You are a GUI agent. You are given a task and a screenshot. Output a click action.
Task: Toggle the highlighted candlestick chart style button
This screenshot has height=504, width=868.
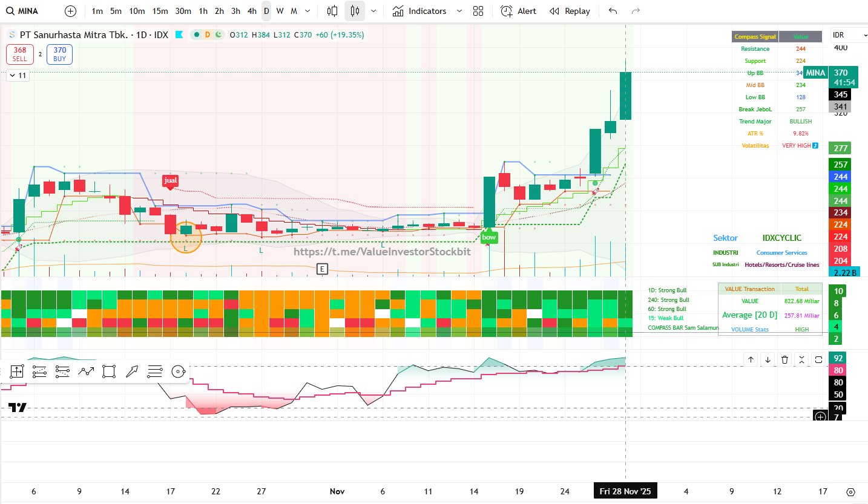[x=355, y=11]
